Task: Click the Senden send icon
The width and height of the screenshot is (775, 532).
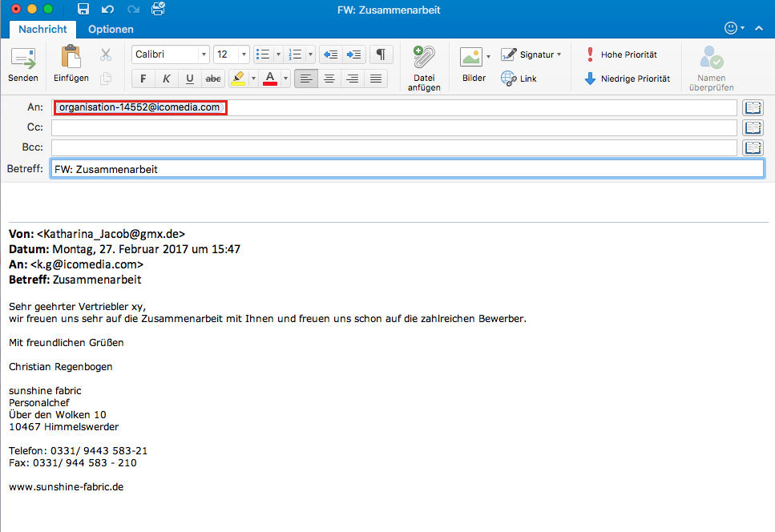Action: coord(22,60)
